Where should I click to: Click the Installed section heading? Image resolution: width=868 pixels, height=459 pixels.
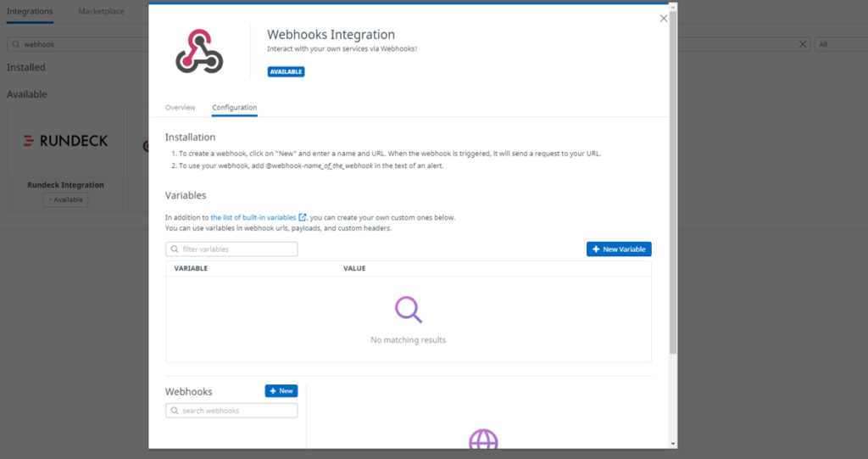tap(26, 67)
